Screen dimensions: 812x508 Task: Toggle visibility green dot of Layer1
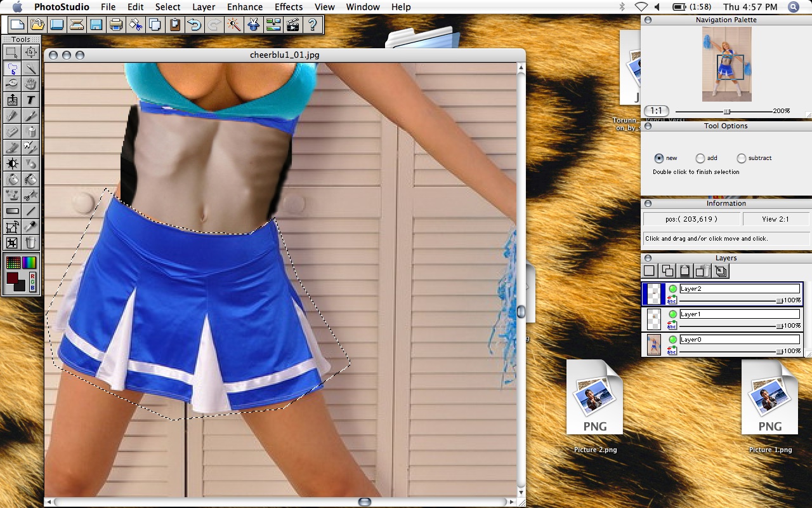[x=672, y=314]
